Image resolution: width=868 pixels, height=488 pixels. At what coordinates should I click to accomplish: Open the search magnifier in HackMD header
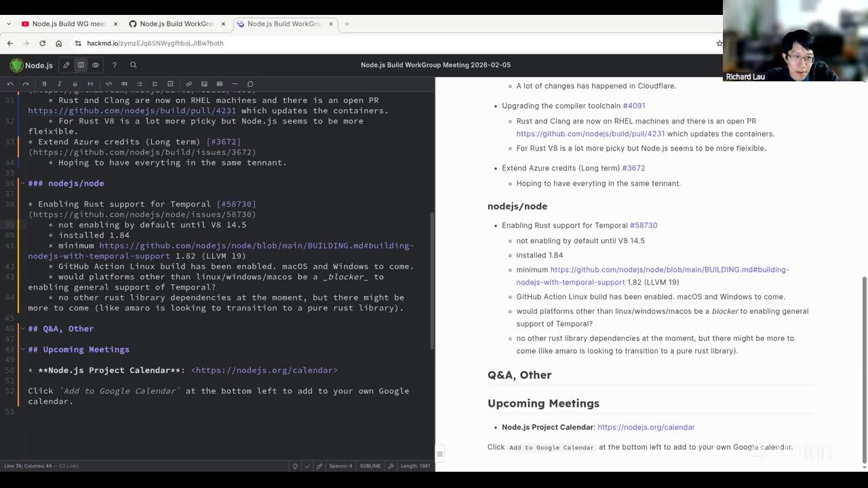pyautogui.click(x=133, y=65)
